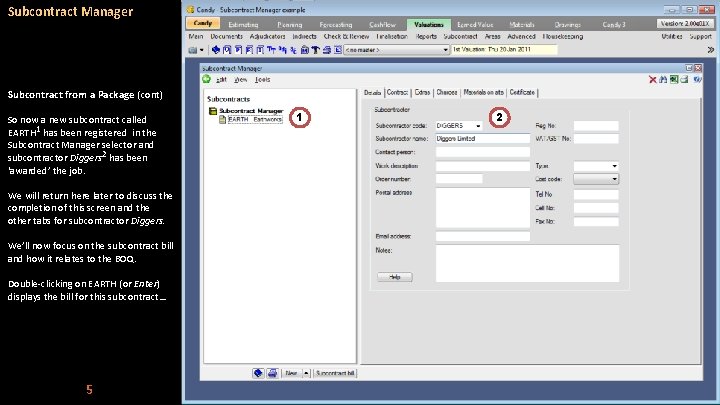720x405 pixels.
Task: Switch to the Extras tab
Action: [422, 92]
